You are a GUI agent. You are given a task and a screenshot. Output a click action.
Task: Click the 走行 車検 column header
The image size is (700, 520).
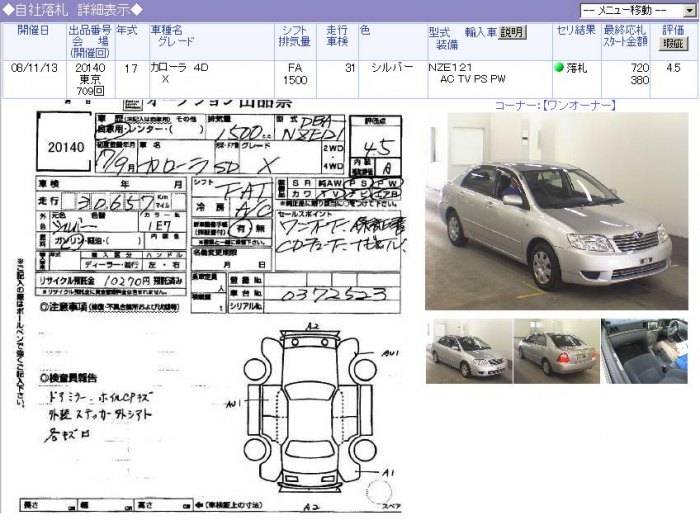click(x=337, y=36)
